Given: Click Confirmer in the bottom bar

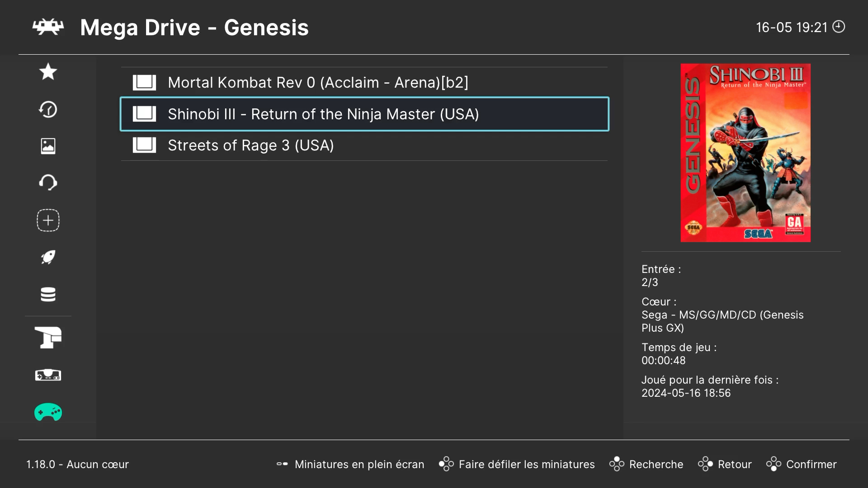Looking at the screenshot, I should pos(811,464).
